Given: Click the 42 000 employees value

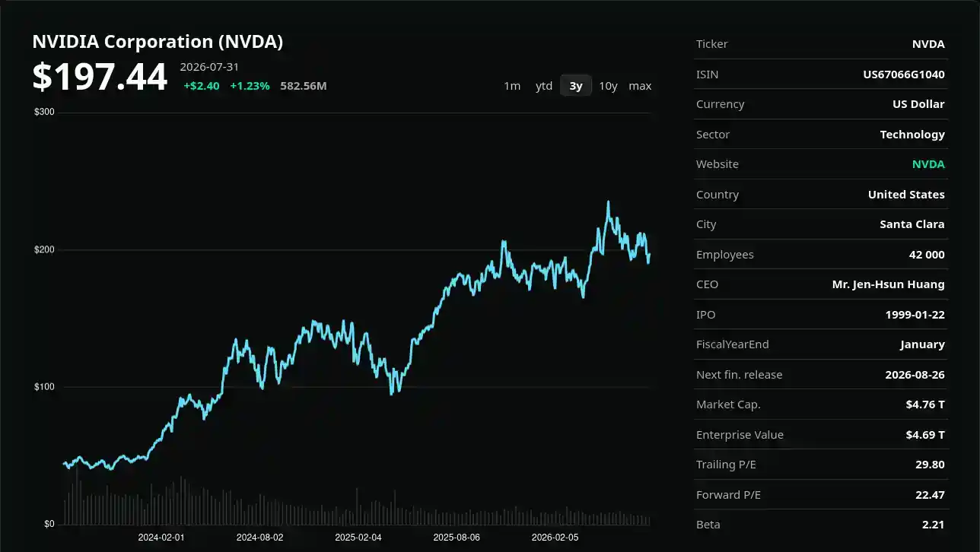Looking at the screenshot, I should 927,255.
